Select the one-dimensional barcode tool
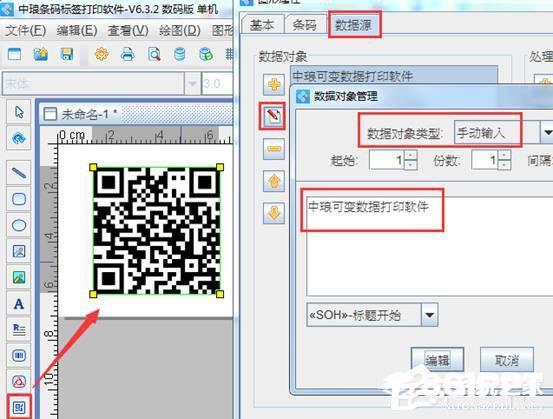 tap(19, 356)
